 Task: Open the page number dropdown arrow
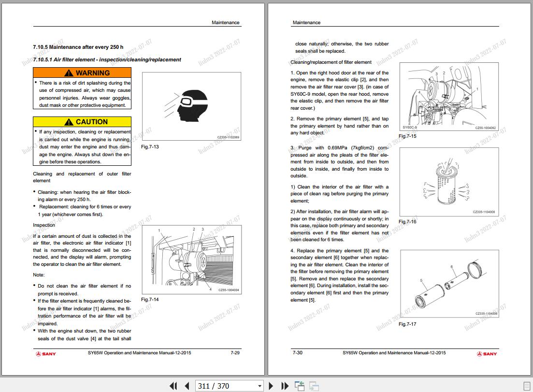click(259, 386)
